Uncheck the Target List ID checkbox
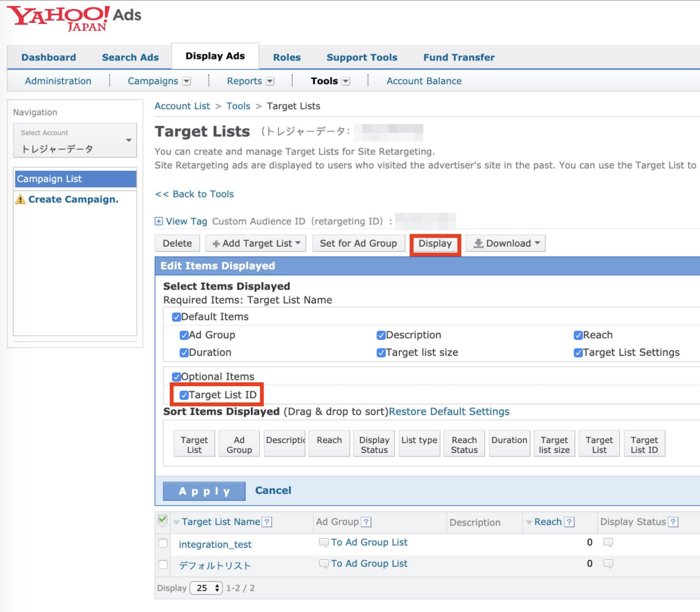The image size is (700, 612). [x=184, y=395]
